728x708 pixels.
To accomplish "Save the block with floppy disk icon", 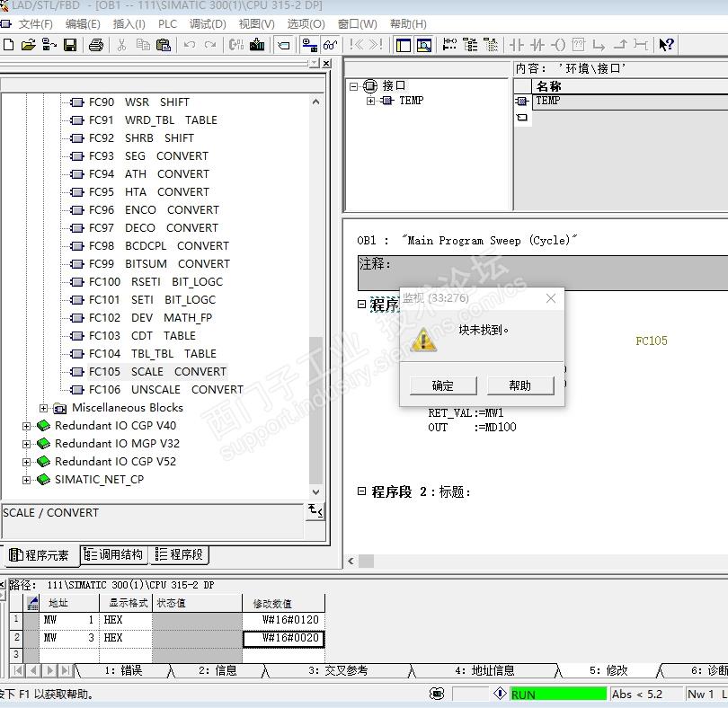I will (70, 45).
